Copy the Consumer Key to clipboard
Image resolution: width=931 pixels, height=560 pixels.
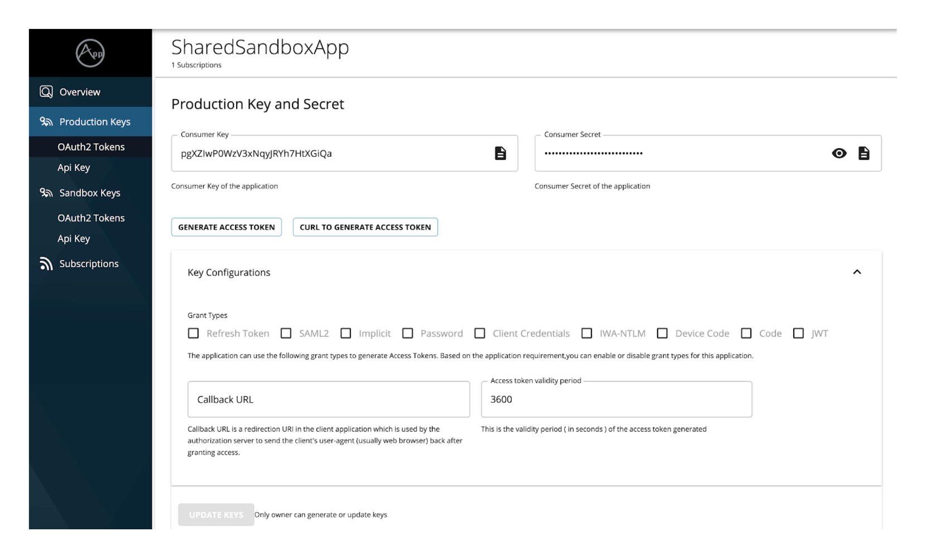coord(501,153)
